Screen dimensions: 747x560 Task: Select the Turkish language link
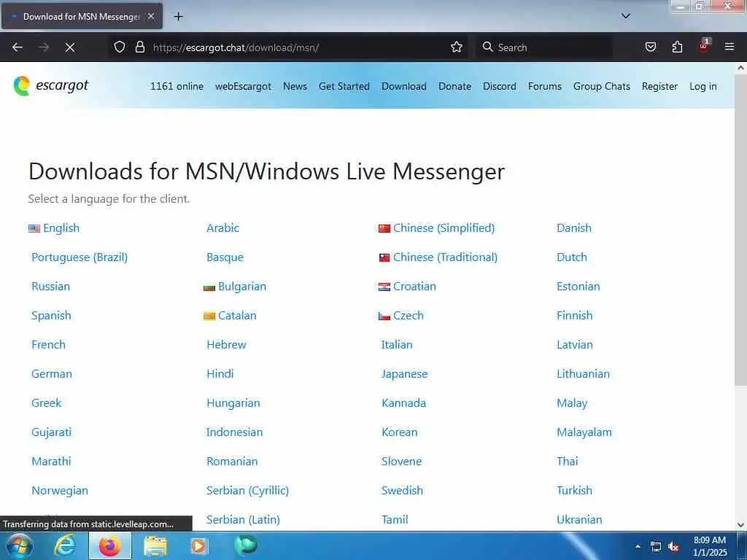tap(574, 491)
